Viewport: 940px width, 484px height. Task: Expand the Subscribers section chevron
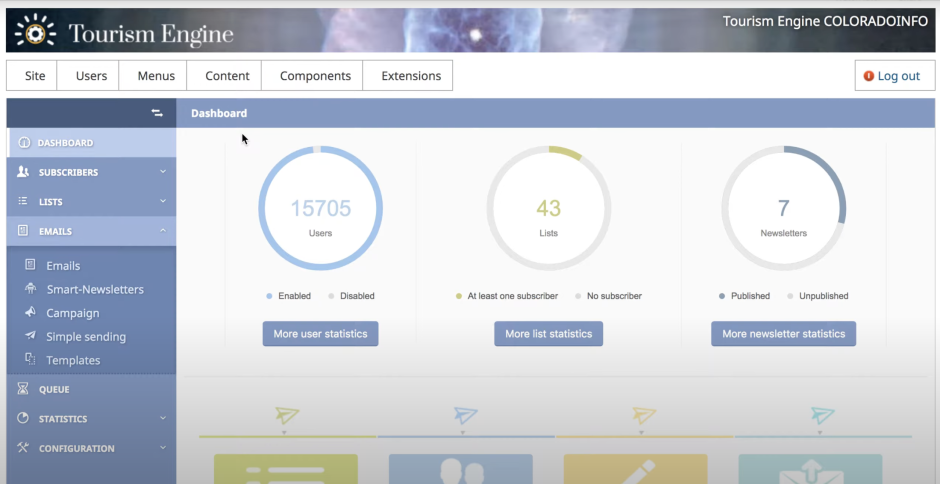pos(162,172)
